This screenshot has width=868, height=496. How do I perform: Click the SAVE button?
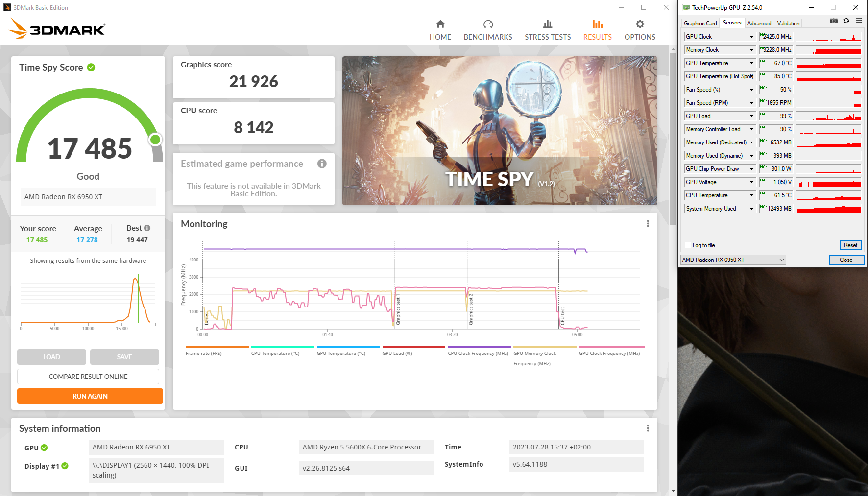(x=124, y=357)
